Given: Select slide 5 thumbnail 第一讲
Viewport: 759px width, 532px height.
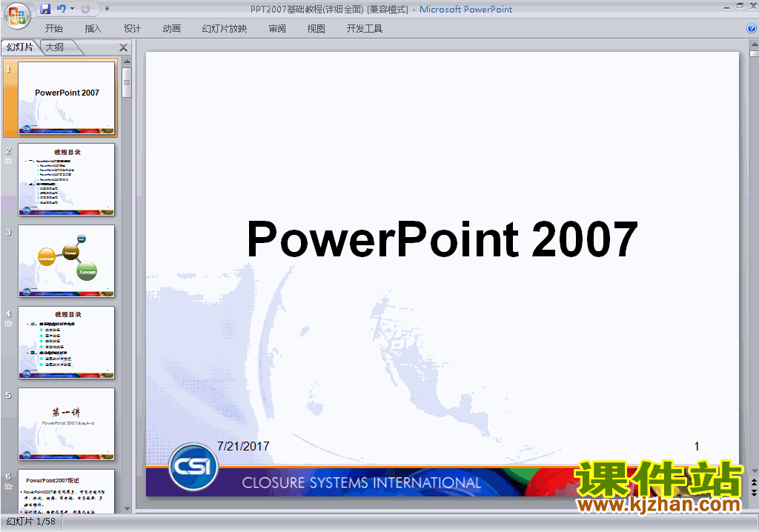Looking at the screenshot, I should tap(66, 424).
